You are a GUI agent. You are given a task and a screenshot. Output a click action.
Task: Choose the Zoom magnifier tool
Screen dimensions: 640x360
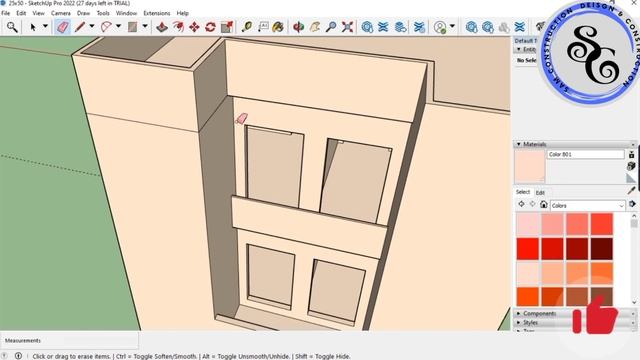(x=331, y=27)
